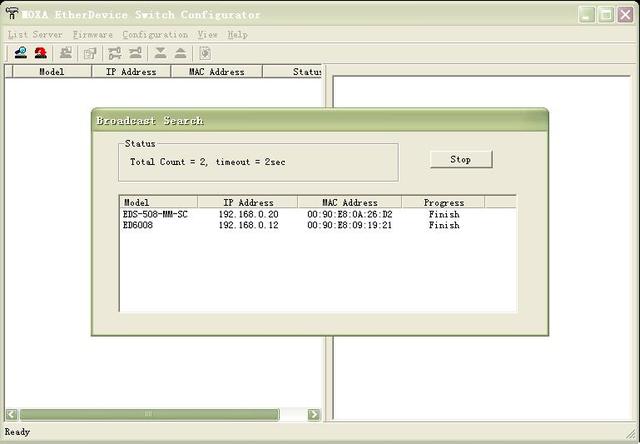Click the blue Broadcast Search toolbar icon
640x444 pixels.
20,53
